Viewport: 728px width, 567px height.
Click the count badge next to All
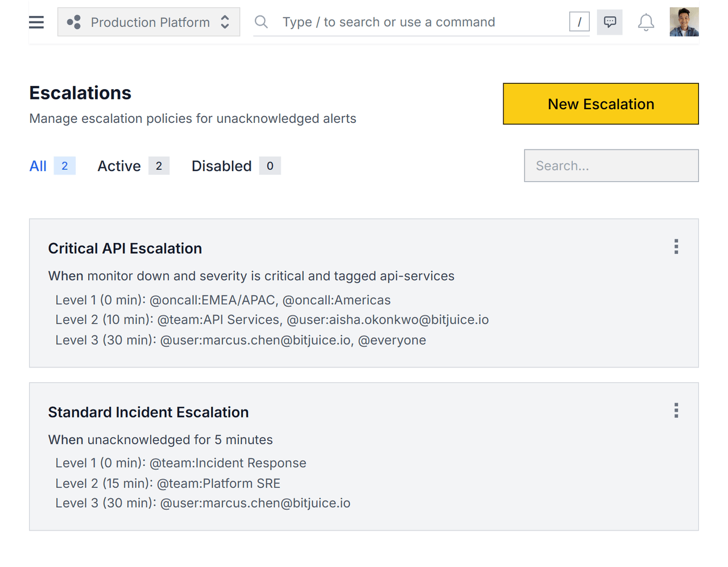63,165
